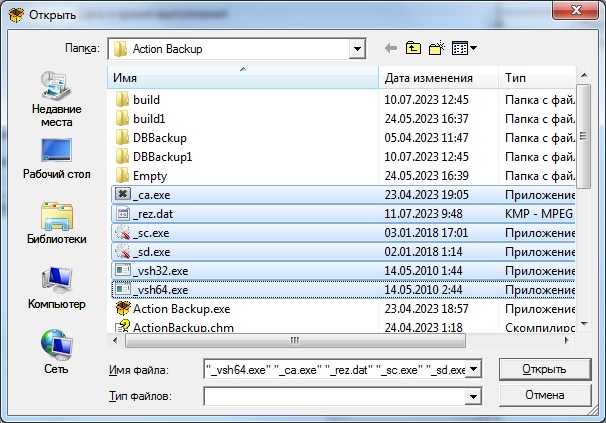Screen dimensions: 606x423
Task: Select the DBBackup folder icon
Action: click(x=122, y=137)
